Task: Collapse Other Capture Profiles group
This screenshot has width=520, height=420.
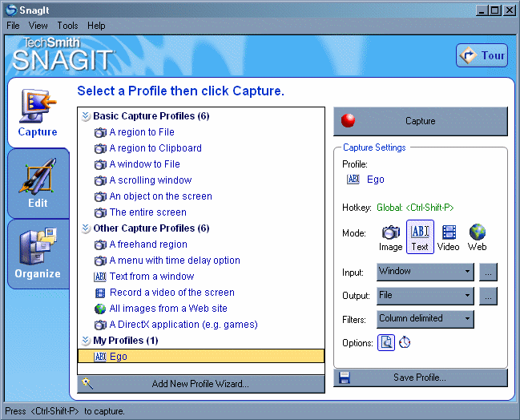Action: [86, 228]
